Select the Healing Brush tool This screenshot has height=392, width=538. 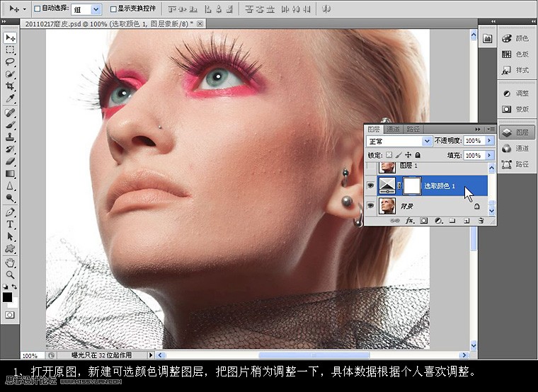10,113
